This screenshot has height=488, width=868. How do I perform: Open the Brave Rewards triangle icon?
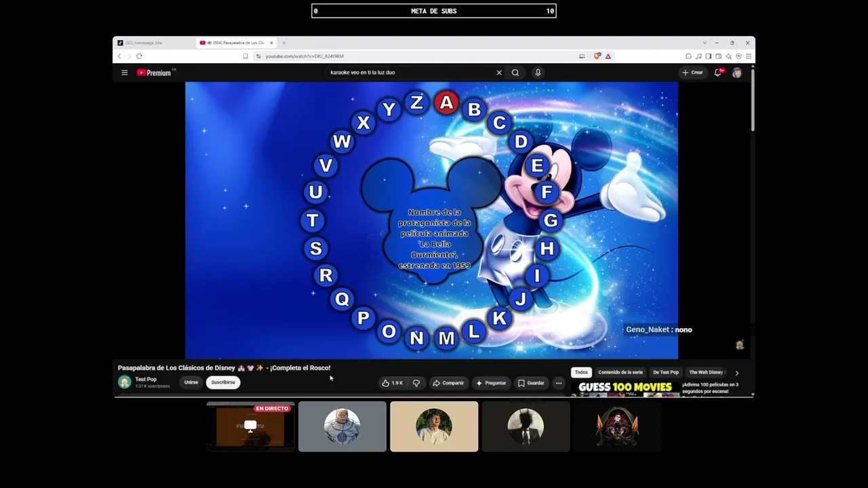tap(608, 56)
